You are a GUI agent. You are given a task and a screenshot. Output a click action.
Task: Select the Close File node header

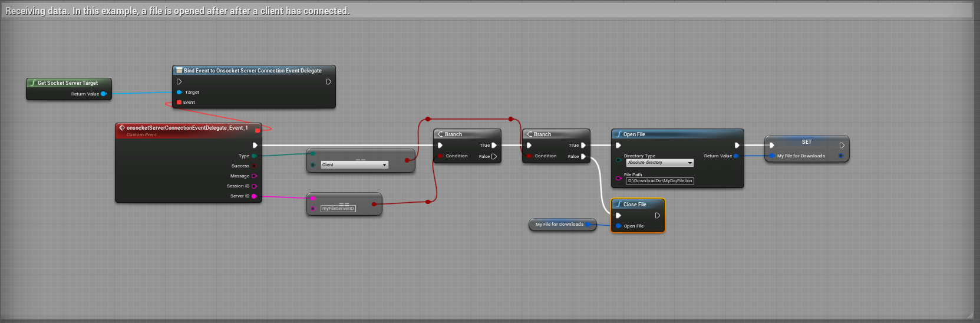(x=638, y=205)
